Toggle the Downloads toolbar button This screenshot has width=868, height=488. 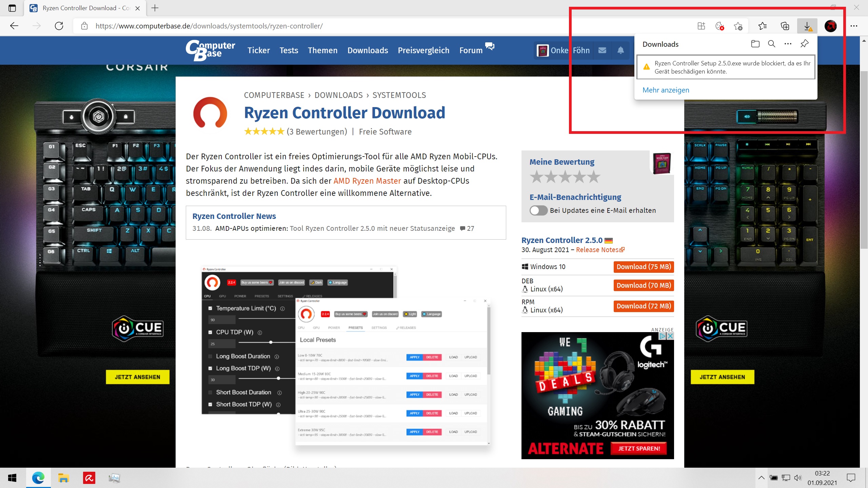[x=807, y=26]
